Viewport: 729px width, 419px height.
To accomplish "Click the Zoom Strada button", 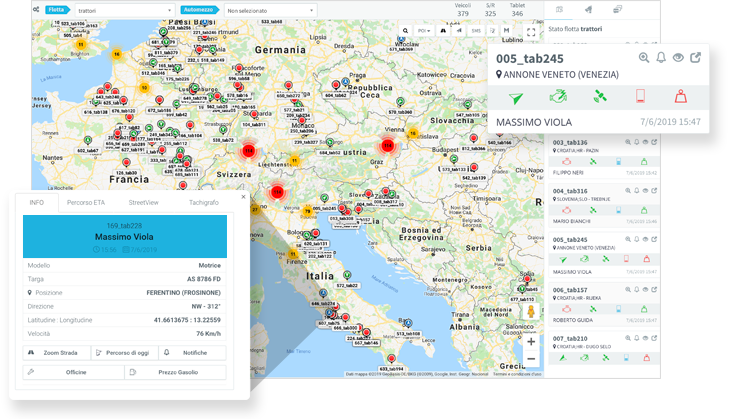I will coord(56,353).
